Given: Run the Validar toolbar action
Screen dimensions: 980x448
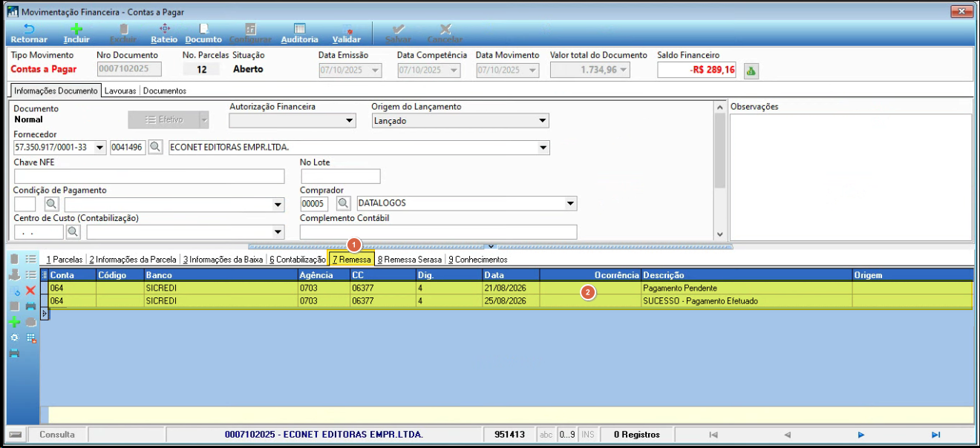Looking at the screenshot, I should click(347, 33).
